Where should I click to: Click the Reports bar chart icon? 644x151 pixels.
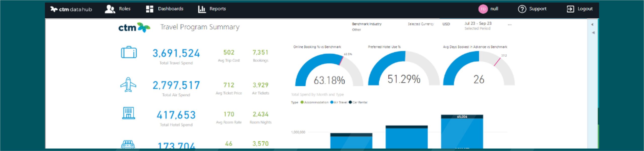point(202,9)
